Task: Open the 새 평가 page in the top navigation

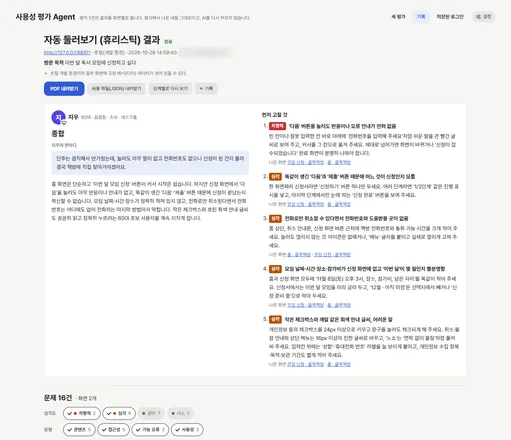Action: [398, 17]
